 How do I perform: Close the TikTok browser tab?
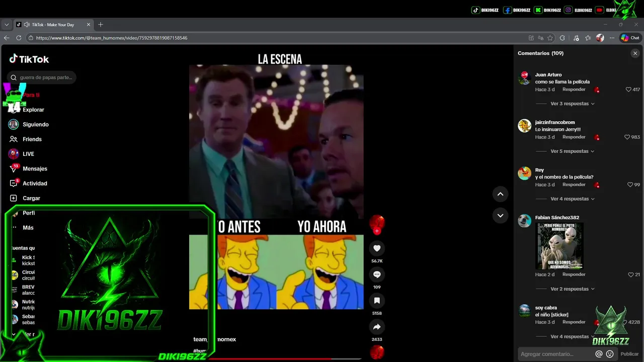89,25
